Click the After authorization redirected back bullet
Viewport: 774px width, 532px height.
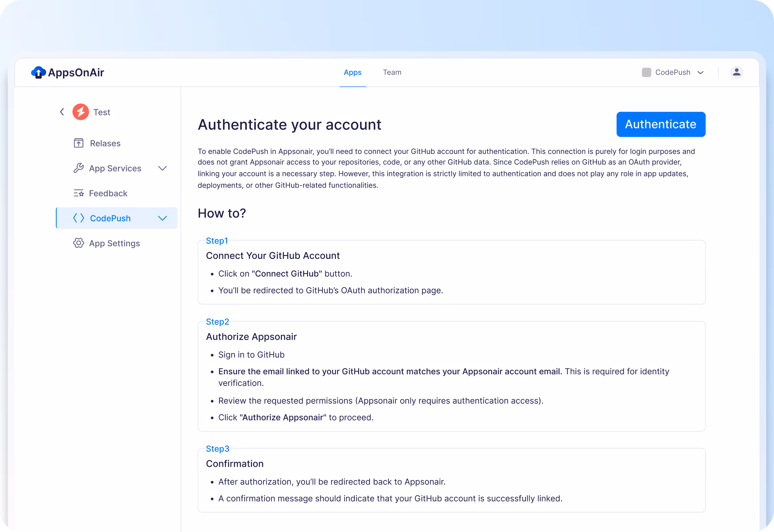click(332, 482)
